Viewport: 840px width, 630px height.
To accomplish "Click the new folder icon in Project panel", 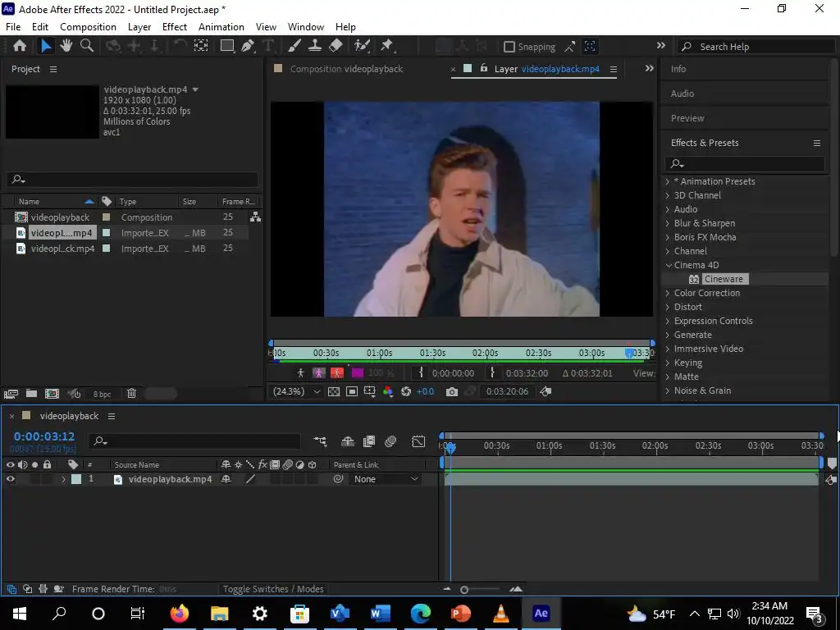I will click(x=32, y=394).
